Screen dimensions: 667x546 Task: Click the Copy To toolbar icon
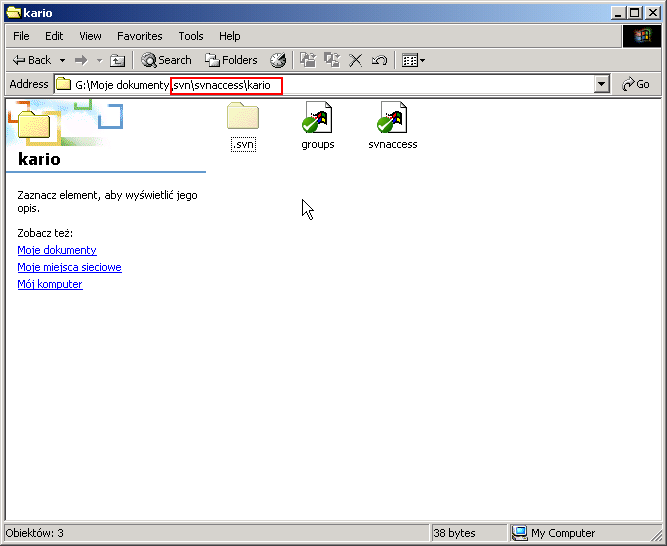[332, 60]
